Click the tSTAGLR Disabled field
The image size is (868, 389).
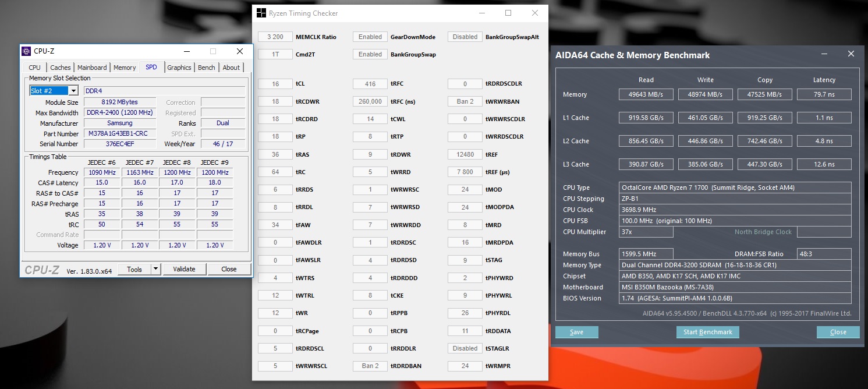click(465, 348)
